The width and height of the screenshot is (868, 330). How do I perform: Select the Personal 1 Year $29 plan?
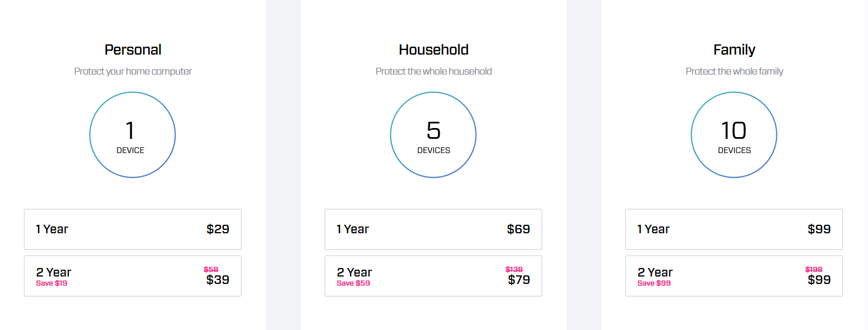click(x=133, y=229)
